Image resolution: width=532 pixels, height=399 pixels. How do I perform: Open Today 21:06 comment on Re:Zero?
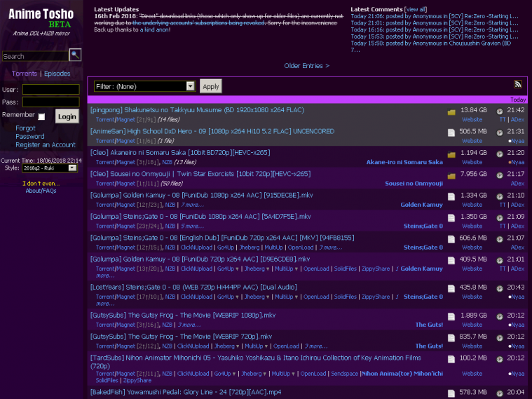click(x=435, y=16)
